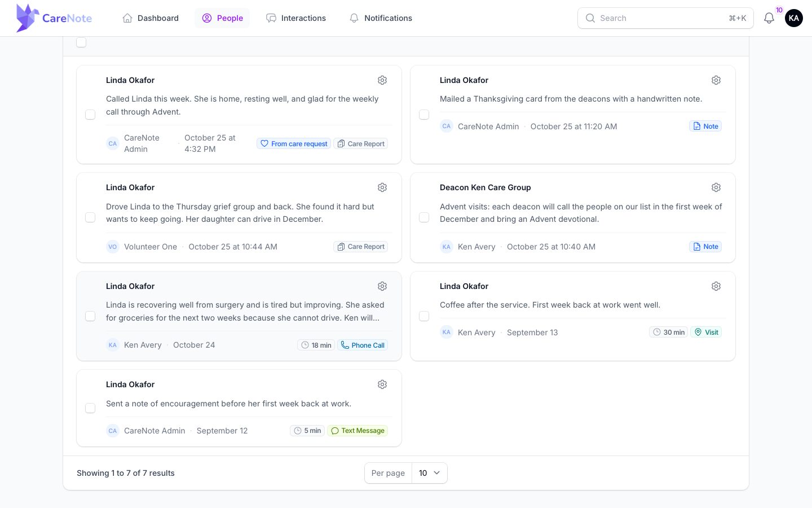Click the Volunteer One avatar
This screenshot has height=508, width=812.
(x=113, y=247)
